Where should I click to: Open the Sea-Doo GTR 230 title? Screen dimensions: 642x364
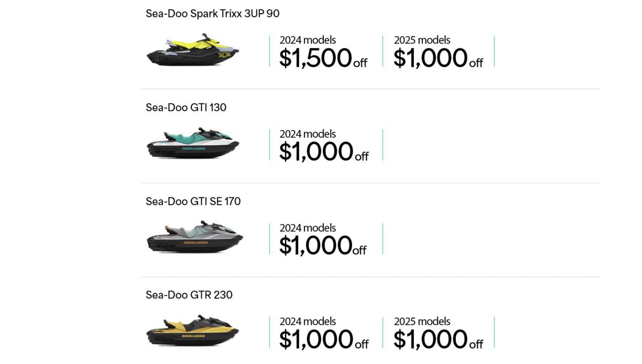pos(189,295)
